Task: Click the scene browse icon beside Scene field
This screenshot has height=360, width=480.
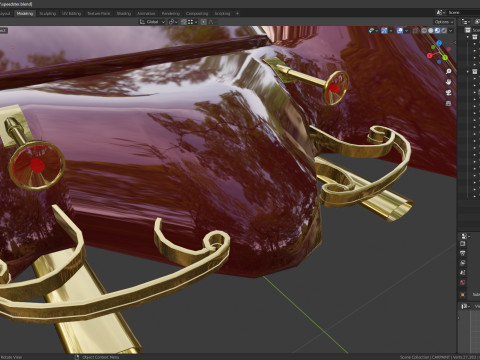Action: pyautogui.click(x=440, y=13)
